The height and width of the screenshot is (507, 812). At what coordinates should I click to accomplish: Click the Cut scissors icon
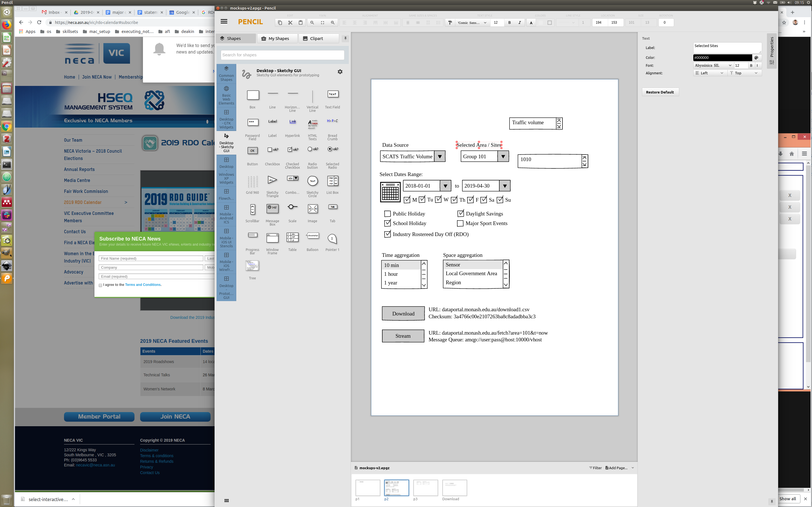[x=290, y=23]
